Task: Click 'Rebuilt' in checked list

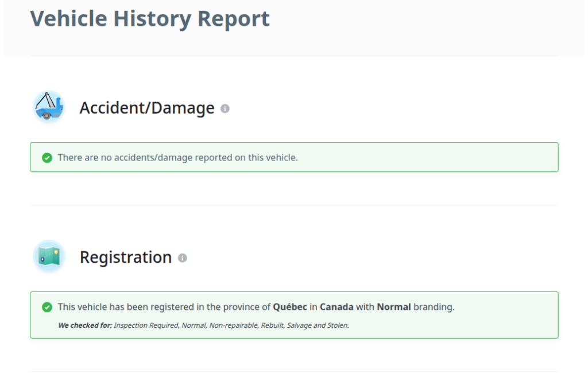Action: (273, 325)
